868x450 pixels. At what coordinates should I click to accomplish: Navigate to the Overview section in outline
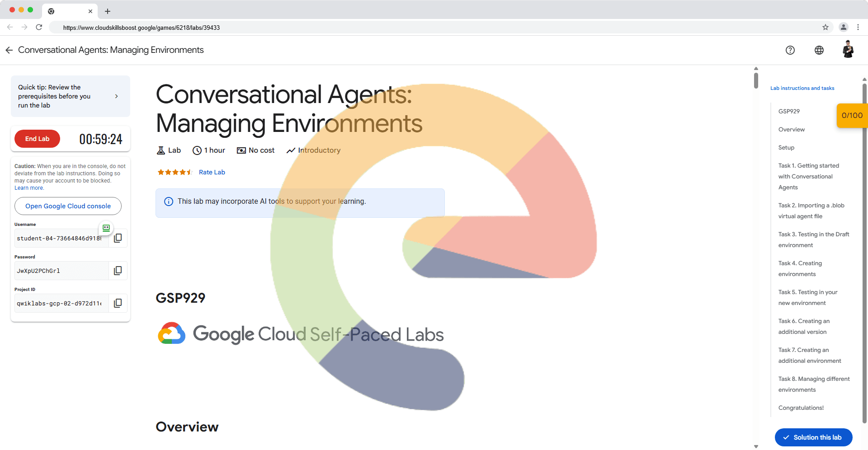(x=791, y=130)
